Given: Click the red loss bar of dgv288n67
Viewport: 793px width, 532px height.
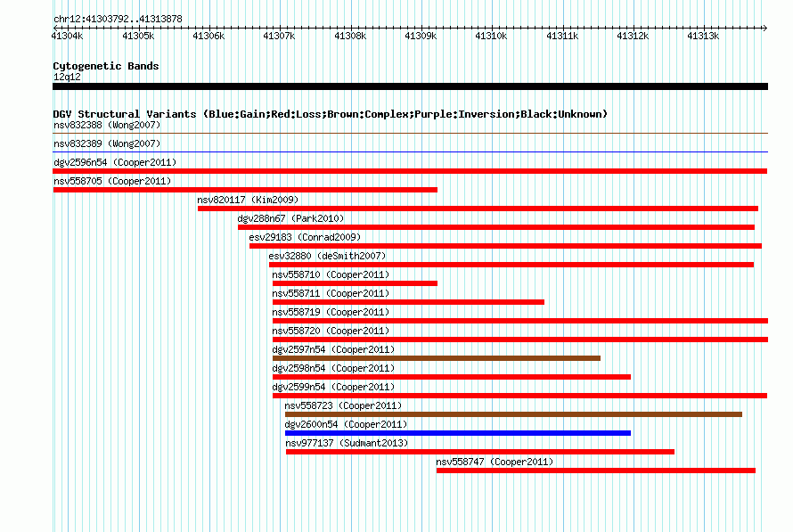Looking at the screenshot, I should 496,227.
